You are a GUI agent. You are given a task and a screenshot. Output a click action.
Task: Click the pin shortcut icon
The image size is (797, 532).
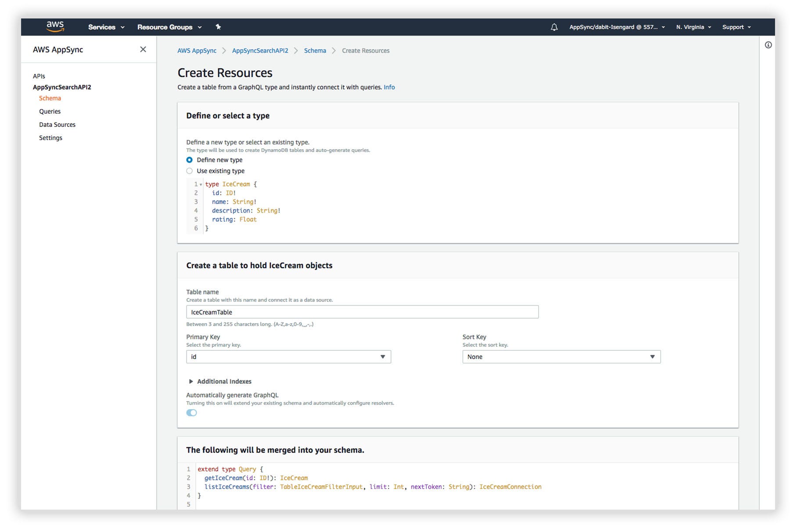[218, 27]
